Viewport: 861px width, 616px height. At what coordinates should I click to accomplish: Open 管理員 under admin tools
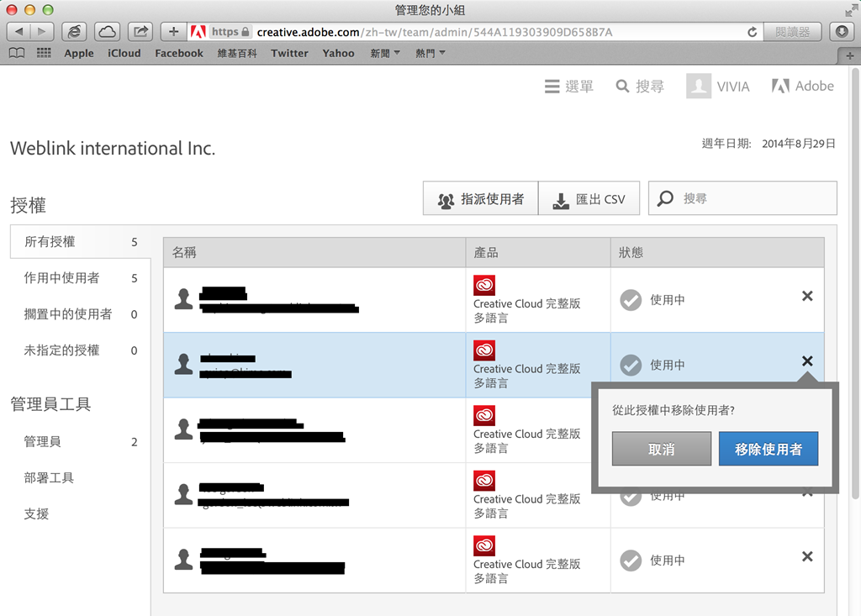tap(80, 441)
